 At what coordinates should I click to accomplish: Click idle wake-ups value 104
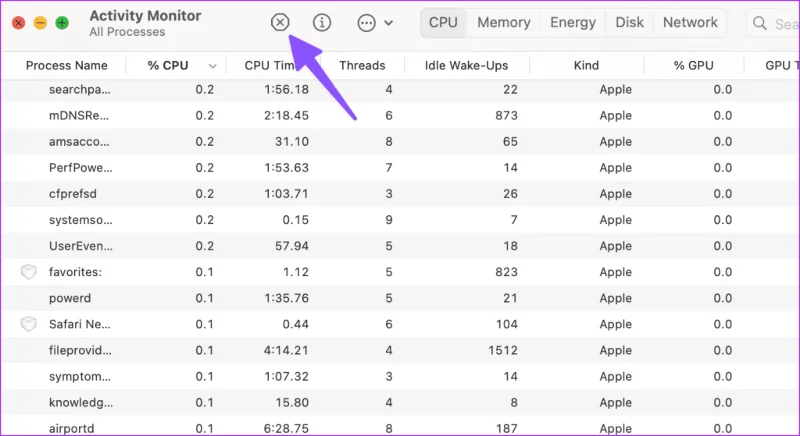pos(507,324)
